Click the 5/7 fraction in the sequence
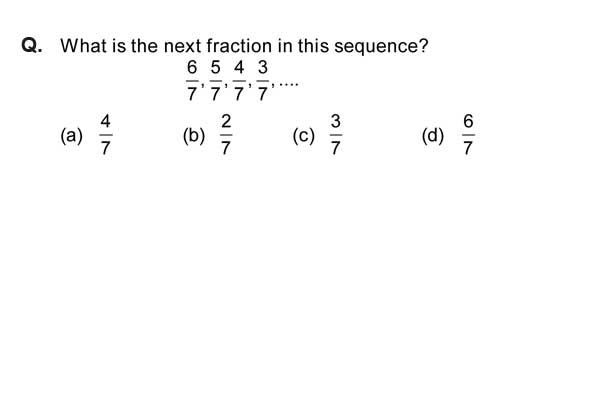 pyautogui.click(x=215, y=81)
